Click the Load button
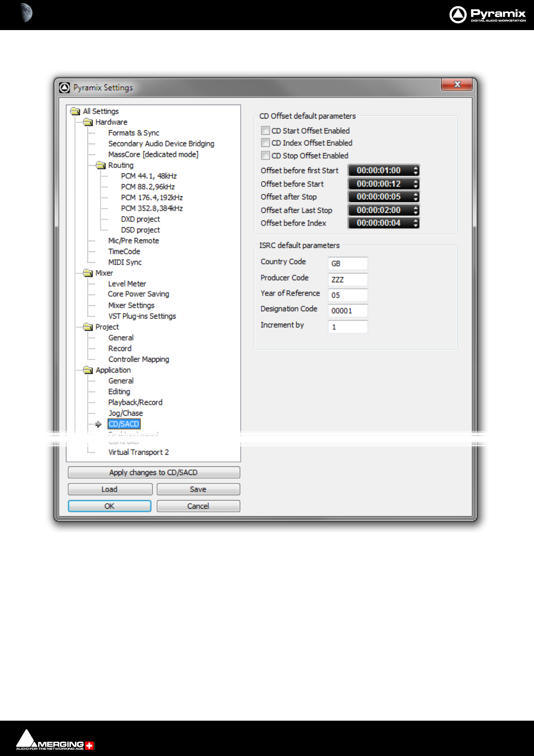534x756 pixels. [110, 489]
